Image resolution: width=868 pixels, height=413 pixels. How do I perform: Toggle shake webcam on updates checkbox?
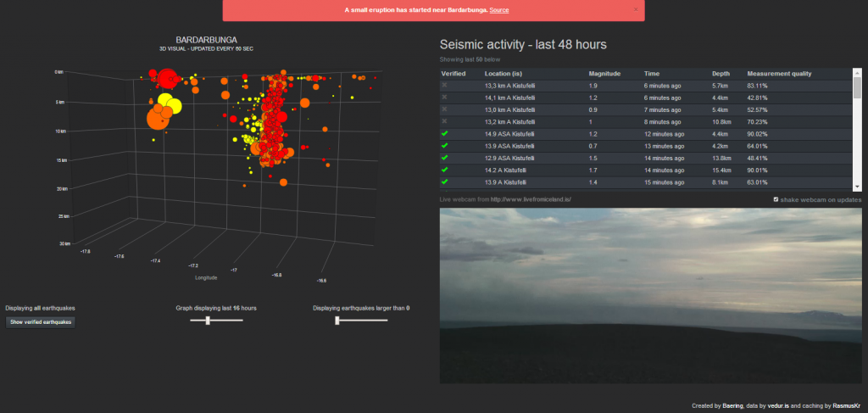coord(776,199)
